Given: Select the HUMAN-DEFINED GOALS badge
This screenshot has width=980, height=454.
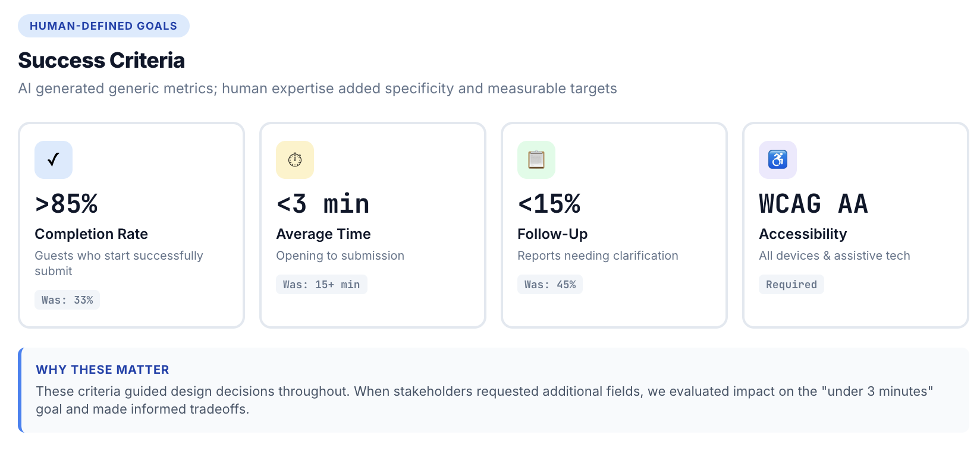Looking at the screenshot, I should 103,26.
